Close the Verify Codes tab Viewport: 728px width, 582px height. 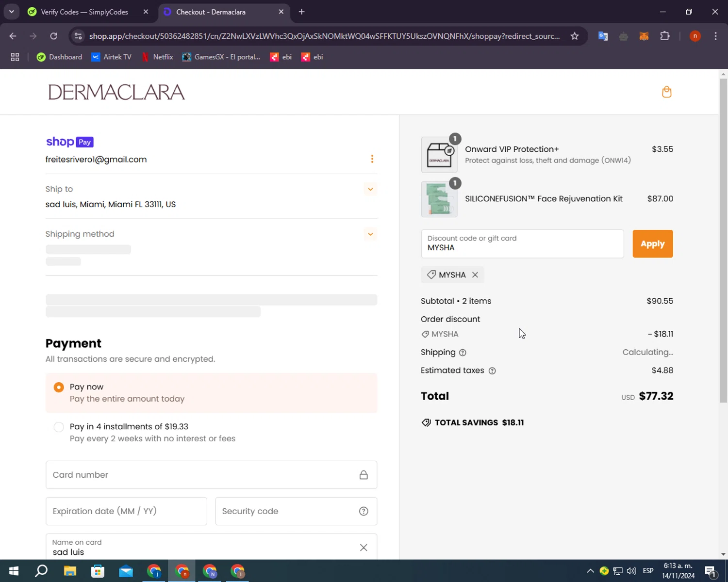pyautogui.click(x=146, y=12)
